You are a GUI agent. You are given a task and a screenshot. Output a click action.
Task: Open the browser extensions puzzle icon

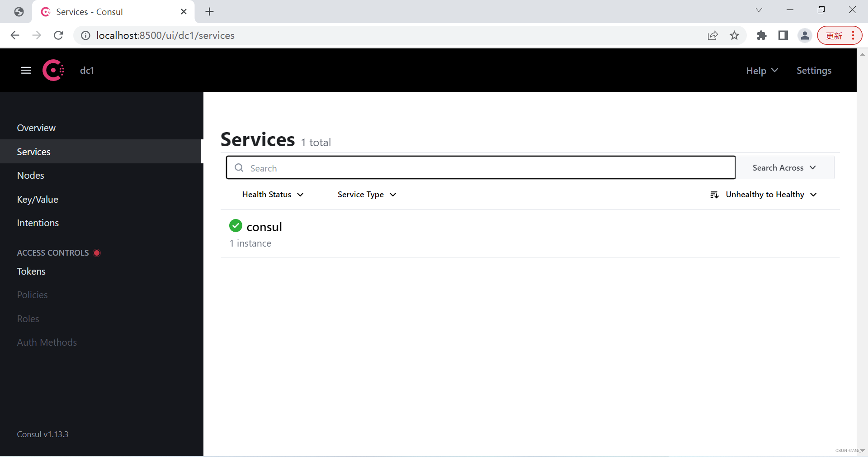[x=761, y=35]
